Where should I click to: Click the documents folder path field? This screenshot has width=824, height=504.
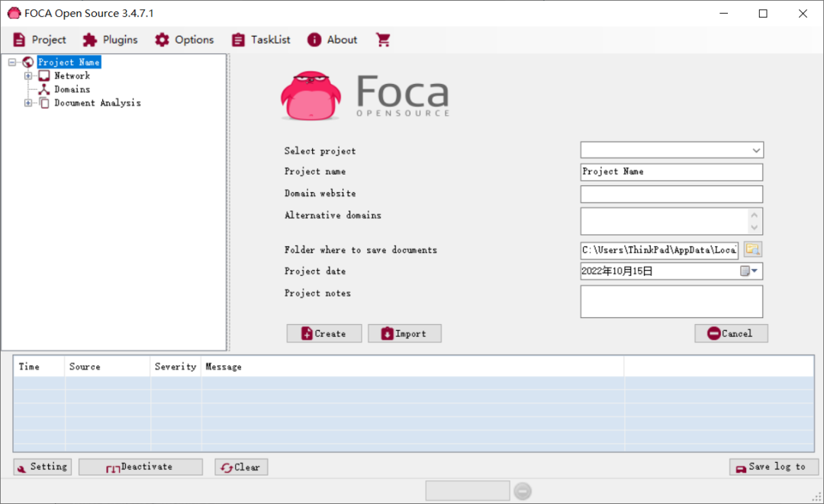pyautogui.click(x=659, y=250)
